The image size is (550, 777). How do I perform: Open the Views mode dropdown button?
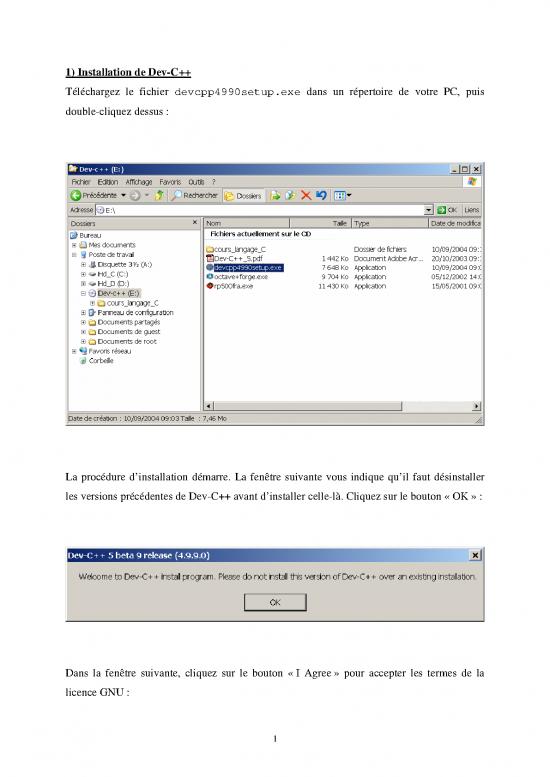[x=342, y=196]
